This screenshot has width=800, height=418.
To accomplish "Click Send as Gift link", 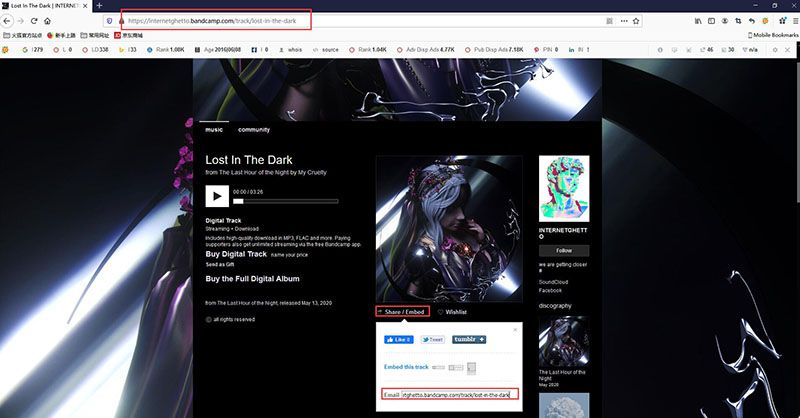I will tap(220, 264).
